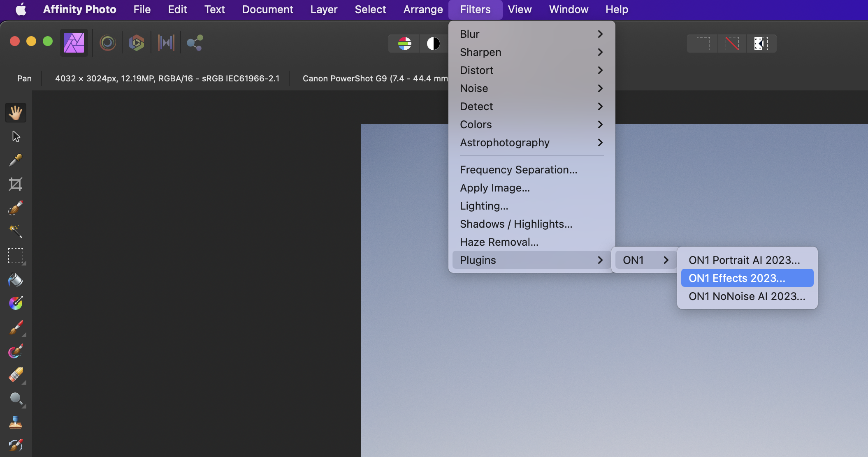Viewport: 868px width, 457px height.
Task: Choose Haze Removal filter
Action: [x=532, y=242]
